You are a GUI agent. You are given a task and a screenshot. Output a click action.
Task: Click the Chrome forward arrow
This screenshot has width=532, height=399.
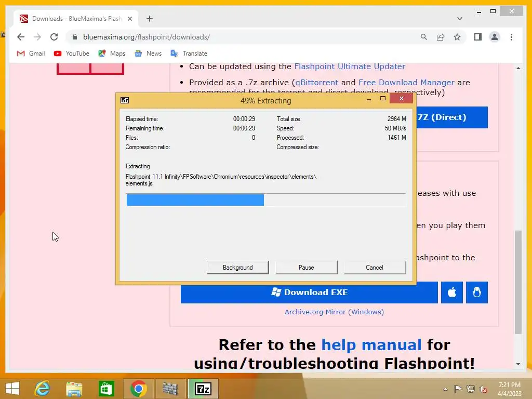(x=37, y=37)
